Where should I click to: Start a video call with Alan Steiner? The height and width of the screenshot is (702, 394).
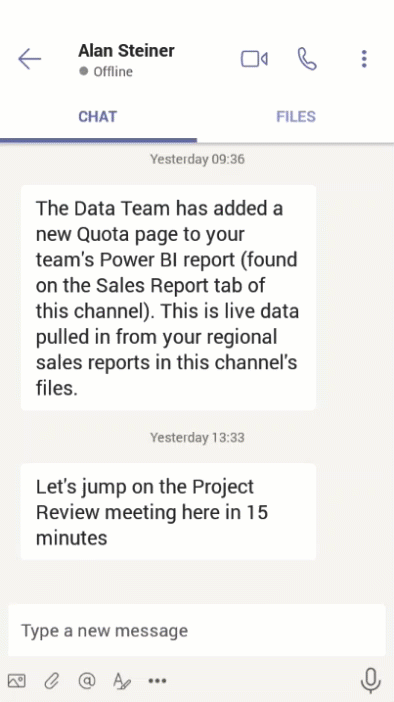(x=254, y=59)
